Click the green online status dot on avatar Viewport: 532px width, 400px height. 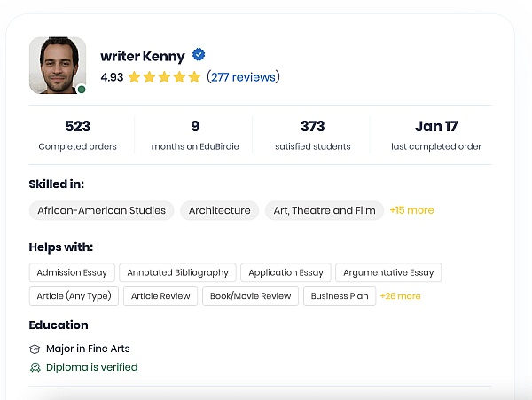pyautogui.click(x=82, y=89)
